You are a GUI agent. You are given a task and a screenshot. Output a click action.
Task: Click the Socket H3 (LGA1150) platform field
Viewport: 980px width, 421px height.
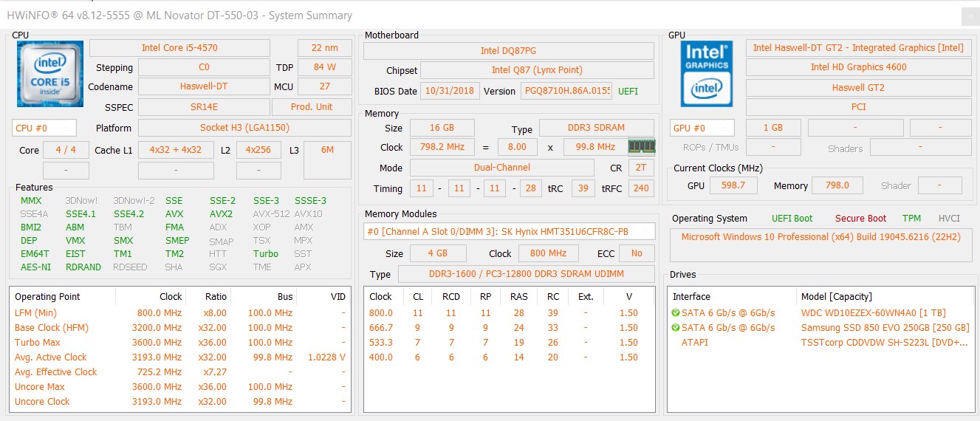point(245,128)
